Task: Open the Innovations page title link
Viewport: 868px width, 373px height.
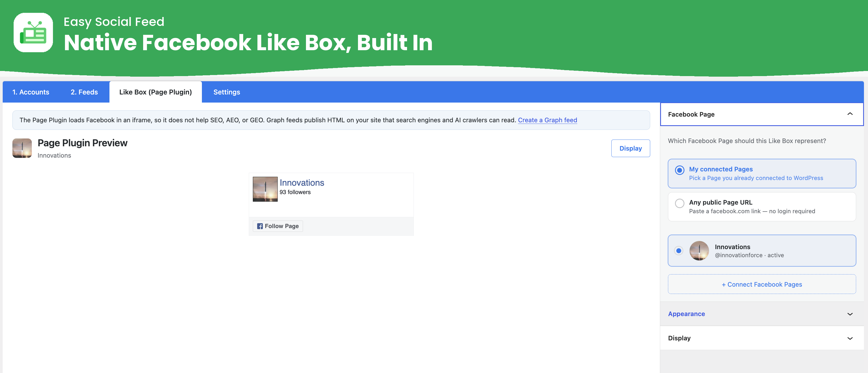Action: tap(302, 183)
